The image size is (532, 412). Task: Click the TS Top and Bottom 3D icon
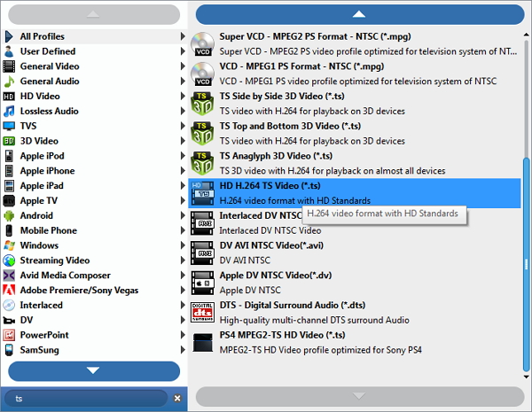(202, 134)
